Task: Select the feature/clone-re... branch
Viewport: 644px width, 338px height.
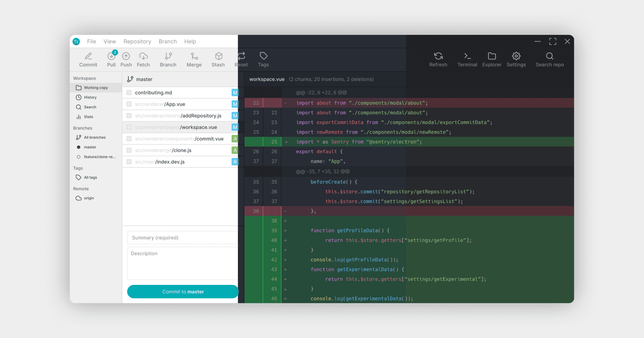Action: (x=99, y=157)
